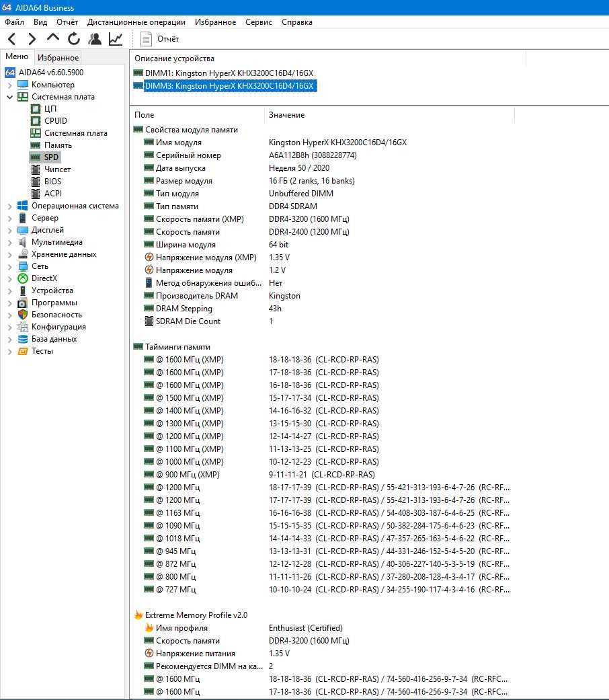The height and width of the screenshot is (700, 609).
Task: Select the AIDA64 v6.60.5900 root icon
Action: tap(10, 73)
